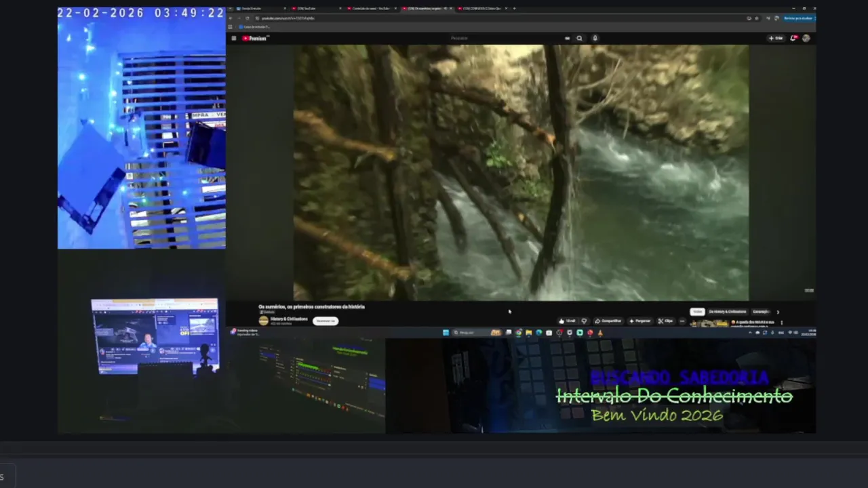Reload the current page
This screenshot has height=488, width=868.
pos(247,18)
